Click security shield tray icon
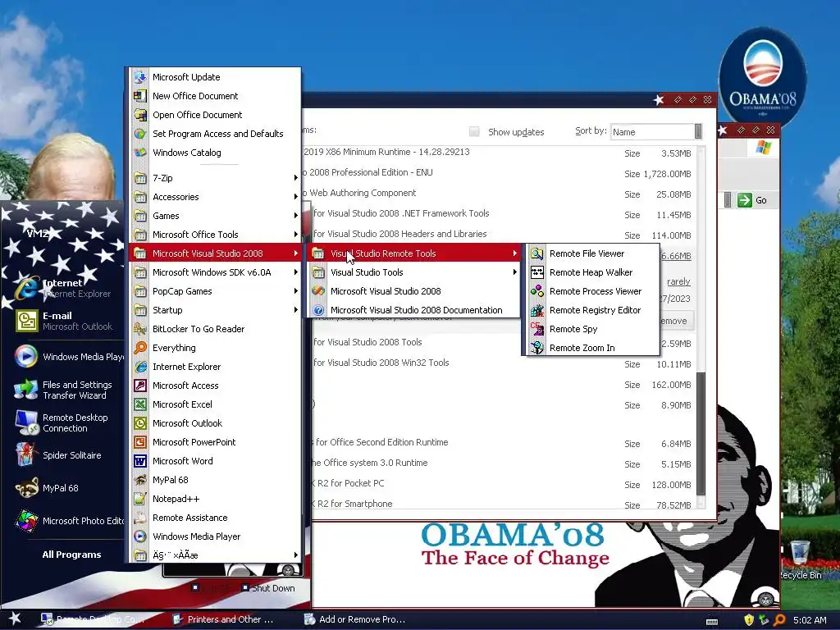840x630 pixels. click(x=749, y=620)
